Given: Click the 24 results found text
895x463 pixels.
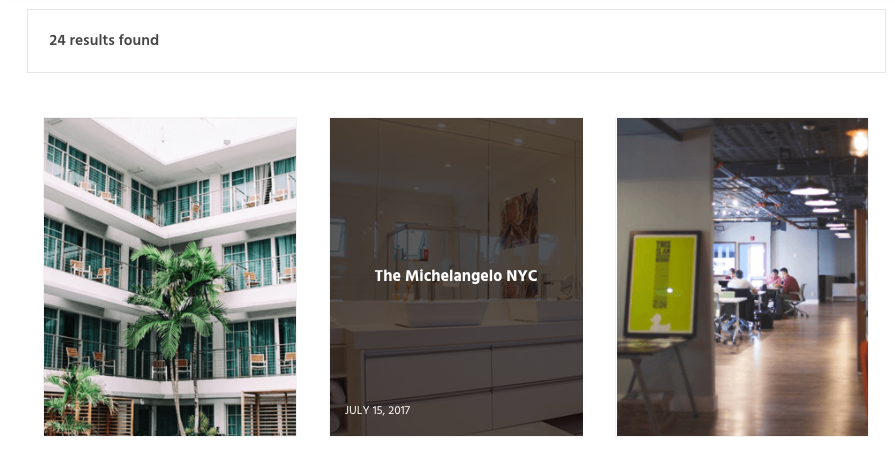Looking at the screenshot, I should (x=104, y=40).
